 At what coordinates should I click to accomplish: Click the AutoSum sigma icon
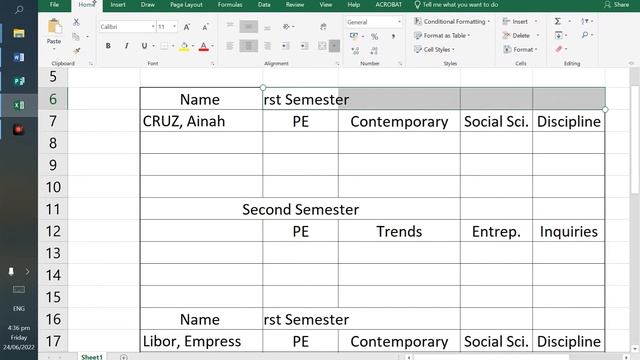[558, 21]
